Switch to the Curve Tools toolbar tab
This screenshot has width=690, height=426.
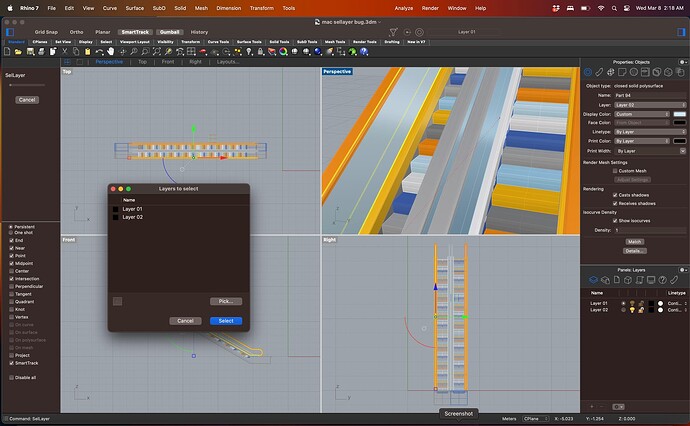pyautogui.click(x=218, y=42)
